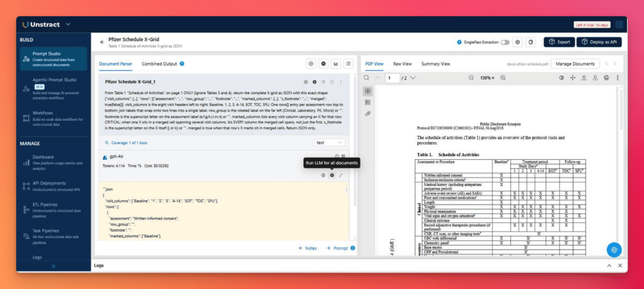Screen dimensions: 644x289
Task: Open the settings gear next to SinglePass Extraction
Action: (x=518, y=42)
